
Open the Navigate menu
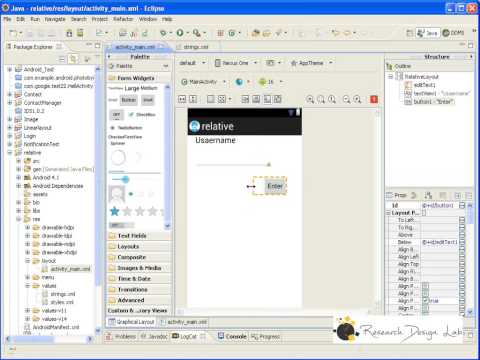[55, 19]
